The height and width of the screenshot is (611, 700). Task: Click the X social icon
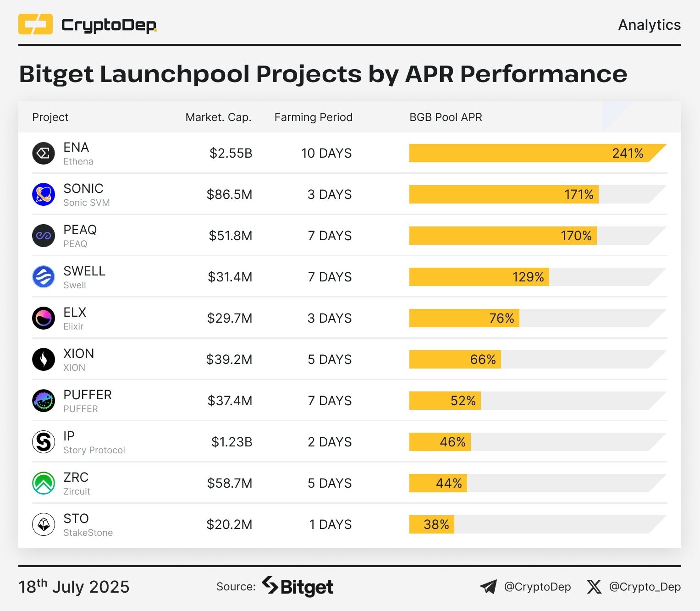point(594,587)
